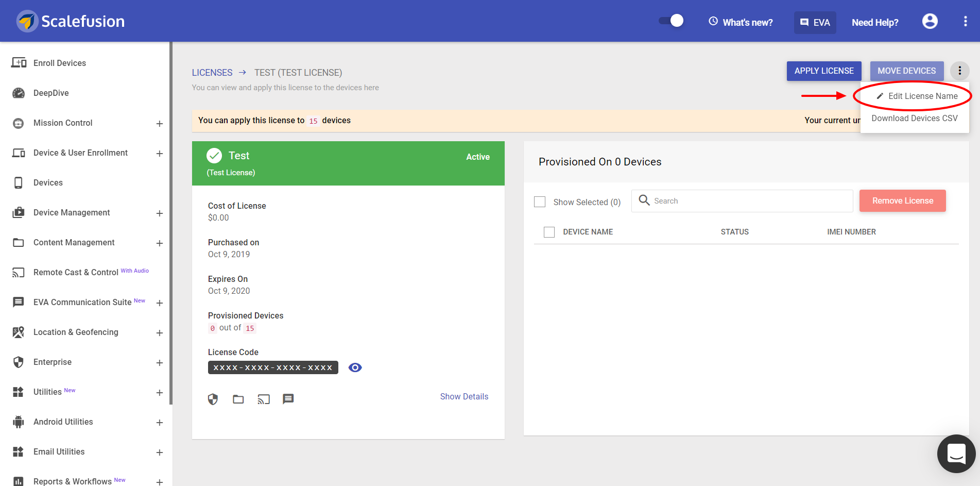Click the Enterprise shield icon
Viewport: 980px width, 486px height.
point(19,362)
